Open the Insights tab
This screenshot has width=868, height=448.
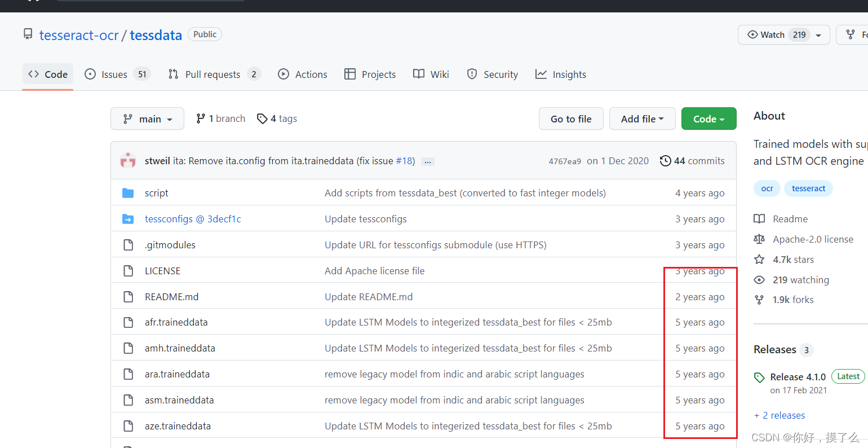561,74
